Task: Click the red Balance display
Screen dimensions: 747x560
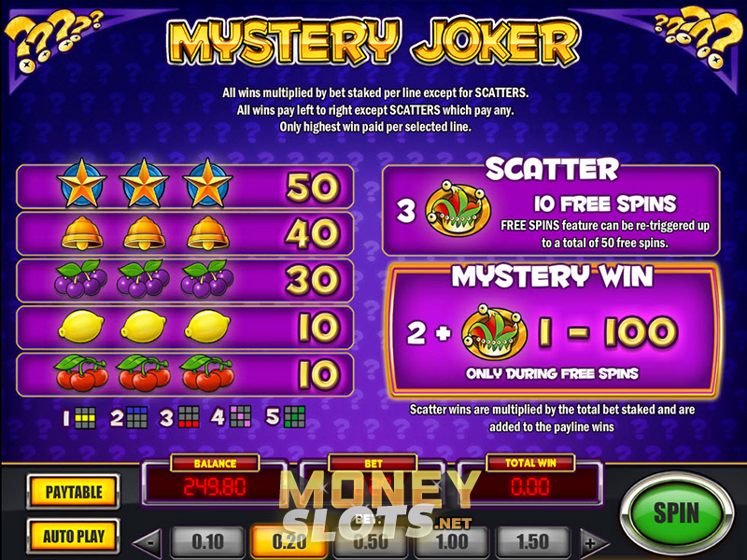Action: pos(215,486)
